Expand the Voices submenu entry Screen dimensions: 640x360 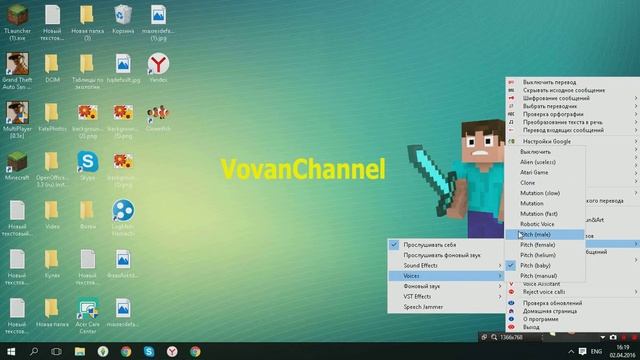pyautogui.click(x=446, y=276)
